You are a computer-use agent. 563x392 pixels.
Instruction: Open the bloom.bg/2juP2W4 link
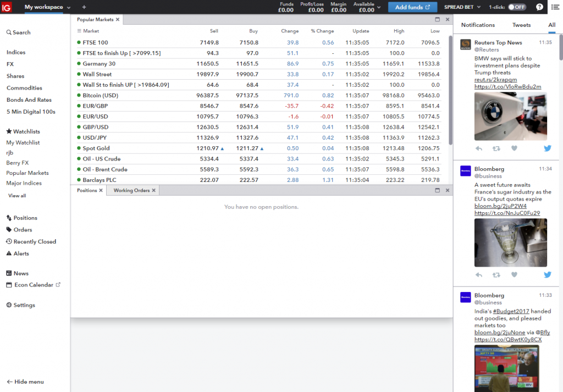500,206
